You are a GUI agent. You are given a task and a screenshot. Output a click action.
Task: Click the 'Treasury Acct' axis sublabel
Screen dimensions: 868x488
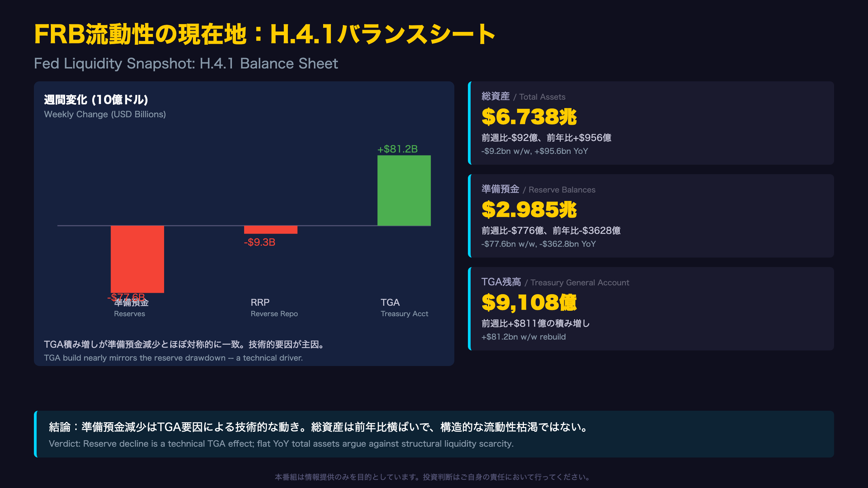tap(404, 314)
